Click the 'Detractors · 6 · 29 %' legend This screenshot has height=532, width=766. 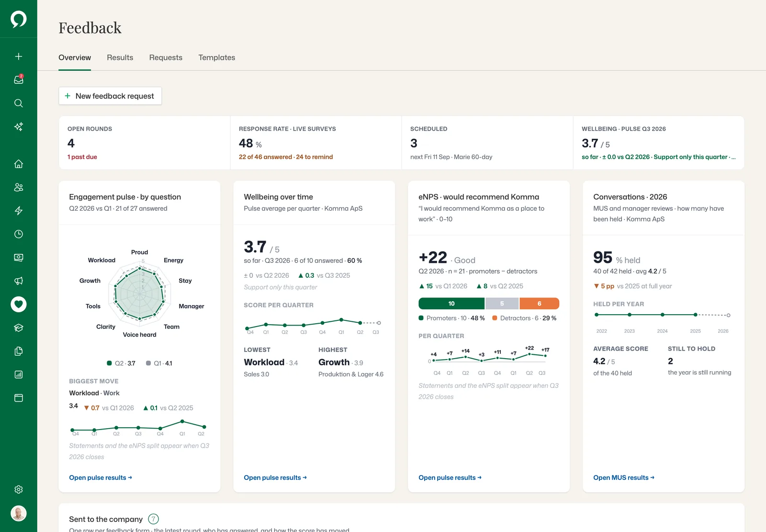[524, 318]
